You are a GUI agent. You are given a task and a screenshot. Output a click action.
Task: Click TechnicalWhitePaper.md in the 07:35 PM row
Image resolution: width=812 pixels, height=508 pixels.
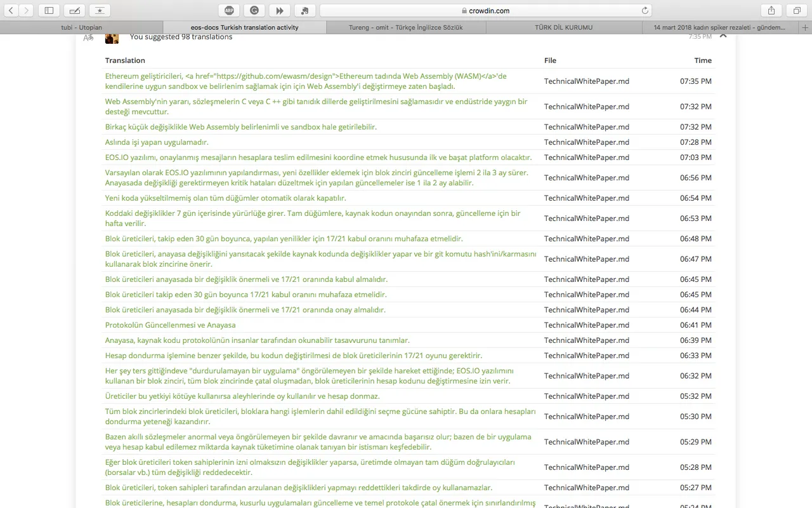coord(587,81)
